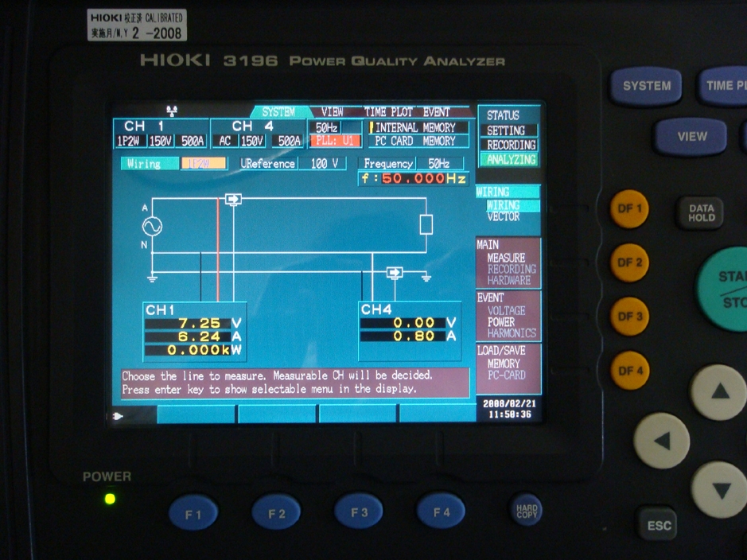The height and width of the screenshot is (560, 747).
Task: Select the EVENT tab on screen
Action: click(437, 112)
